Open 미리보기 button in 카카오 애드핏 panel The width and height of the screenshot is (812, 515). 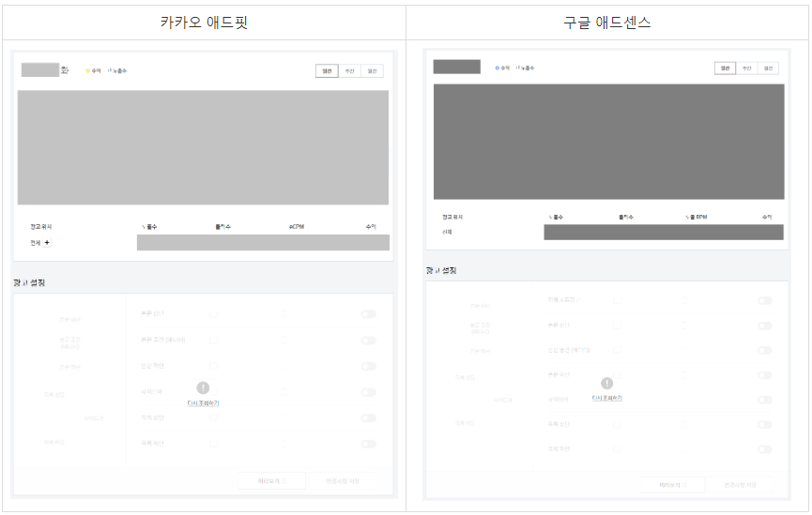(x=272, y=481)
